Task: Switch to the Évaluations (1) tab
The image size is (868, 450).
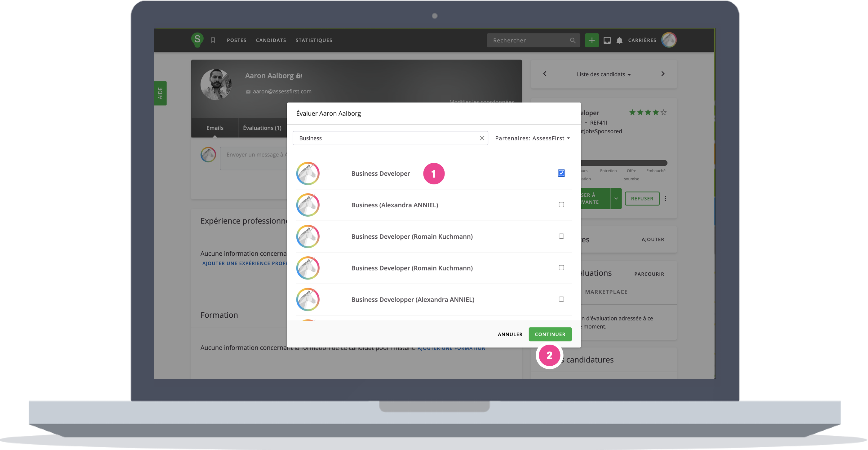Action: click(262, 128)
